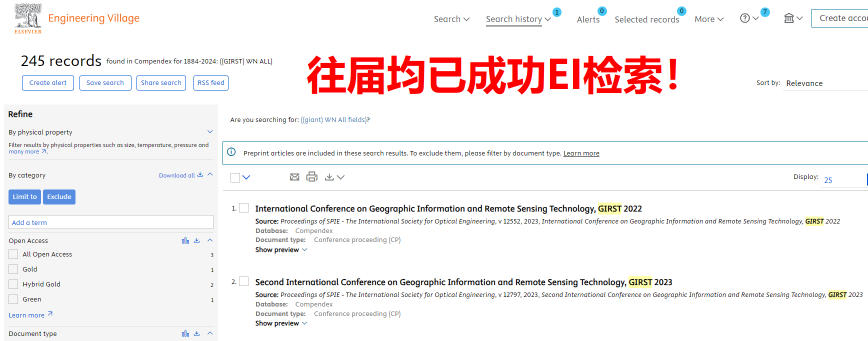Check the Hybrid Gold filter
This screenshot has width=868, height=341.
pos(13,284)
